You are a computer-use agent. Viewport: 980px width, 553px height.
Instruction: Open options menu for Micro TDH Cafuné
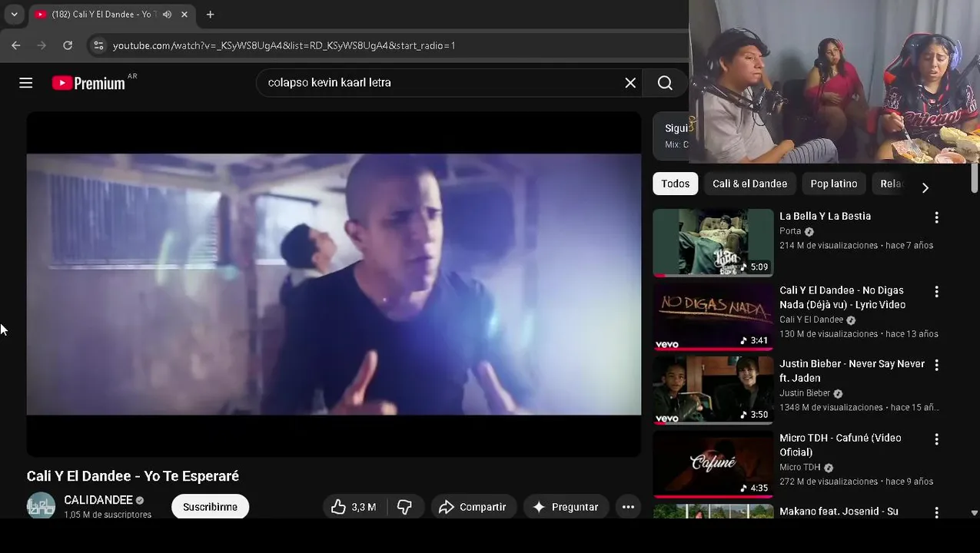[936, 439]
